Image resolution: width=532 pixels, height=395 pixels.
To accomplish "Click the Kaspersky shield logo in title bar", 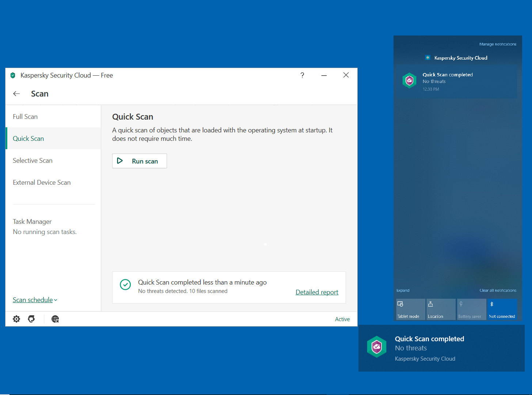I will [13, 75].
